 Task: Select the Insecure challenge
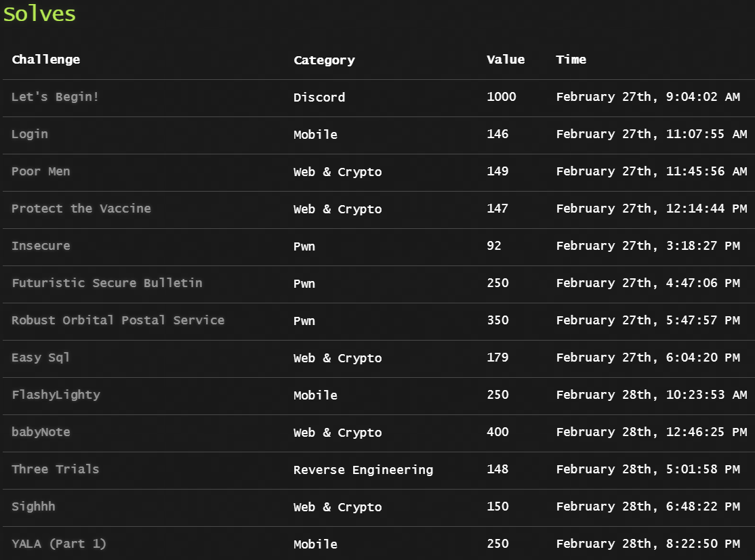pyautogui.click(x=41, y=246)
